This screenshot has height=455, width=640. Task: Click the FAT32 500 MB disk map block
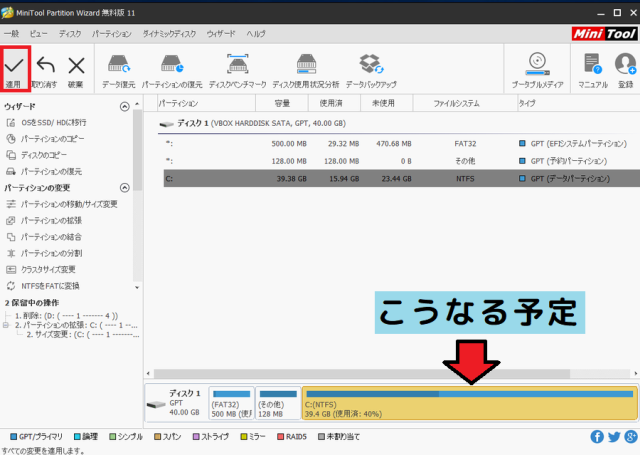coord(231,403)
